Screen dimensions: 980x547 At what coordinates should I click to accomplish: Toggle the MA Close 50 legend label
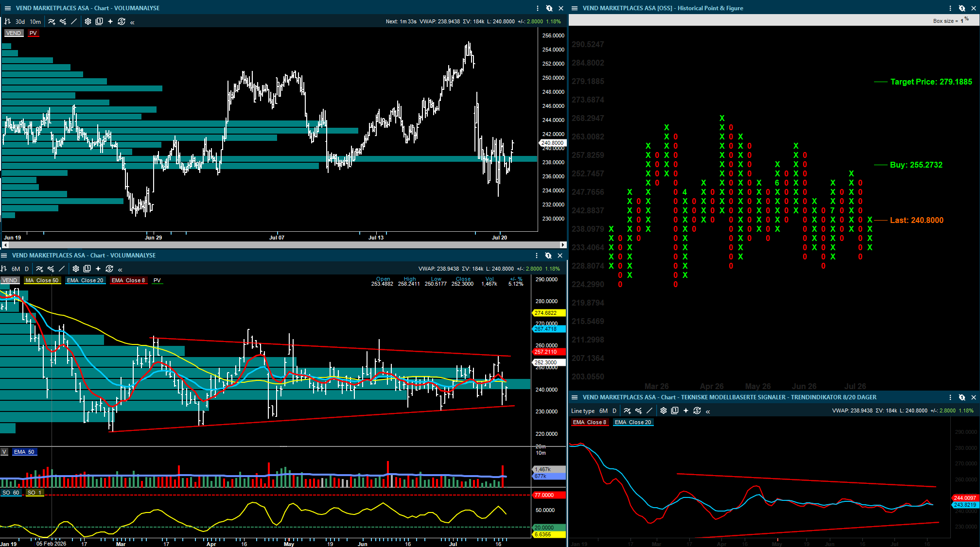click(x=42, y=280)
